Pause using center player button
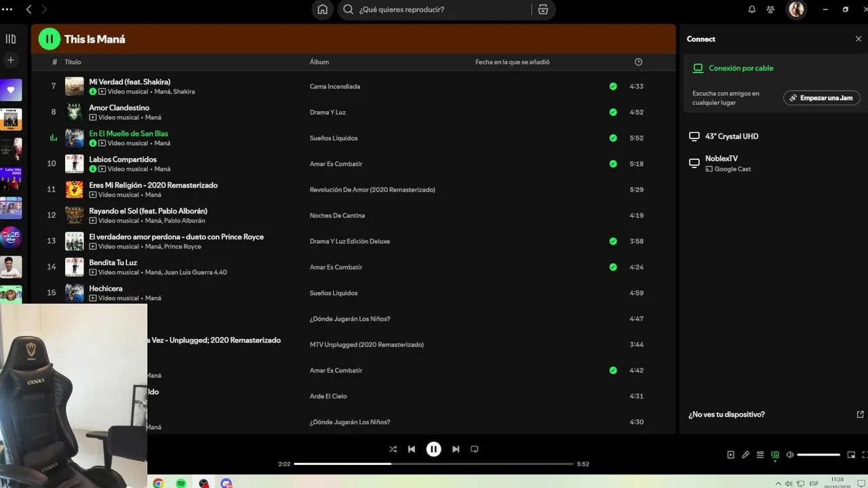This screenshot has height=488, width=868. tap(433, 449)
